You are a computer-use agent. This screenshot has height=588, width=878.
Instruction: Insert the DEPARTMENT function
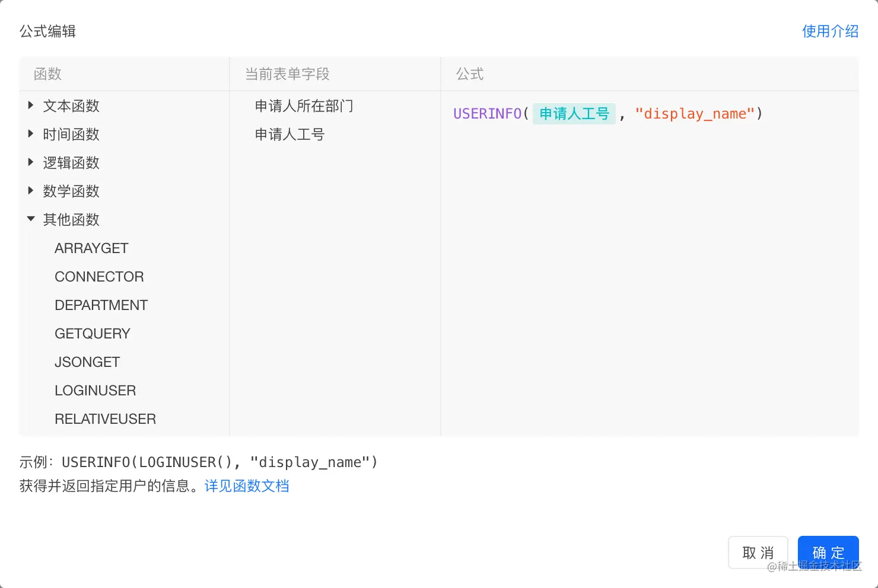pos(101,305)
